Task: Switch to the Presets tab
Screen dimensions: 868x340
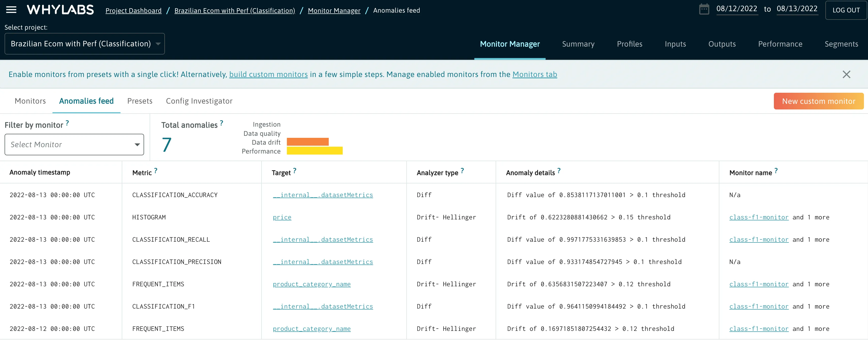Action: 140,101
